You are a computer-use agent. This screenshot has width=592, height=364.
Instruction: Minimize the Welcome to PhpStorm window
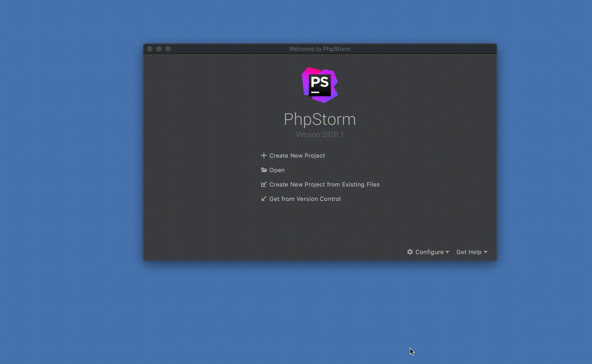(x=159, y=49)
